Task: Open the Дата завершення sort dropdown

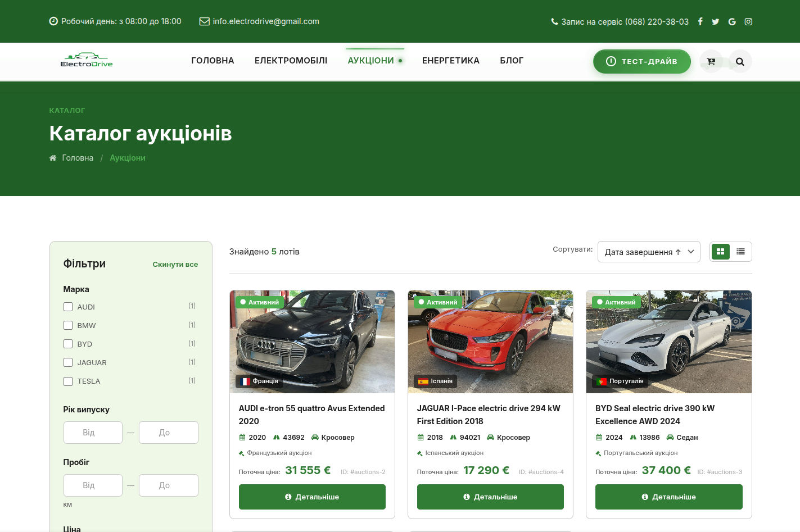Action: (649, 252)
